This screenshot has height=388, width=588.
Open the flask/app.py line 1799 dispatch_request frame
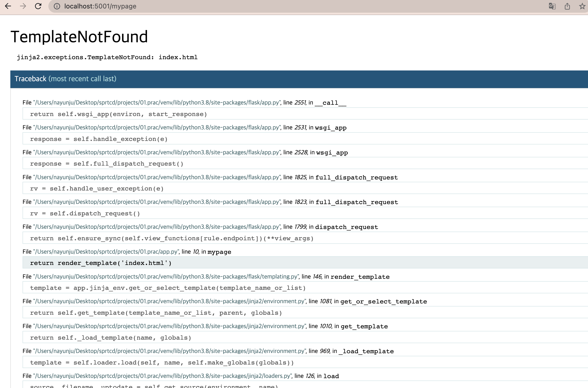200,227
